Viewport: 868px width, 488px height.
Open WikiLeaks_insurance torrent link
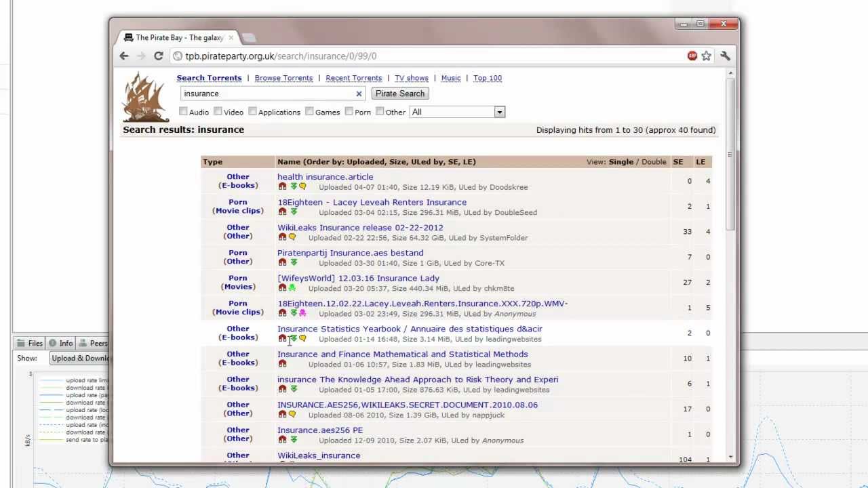pos(319,455)
